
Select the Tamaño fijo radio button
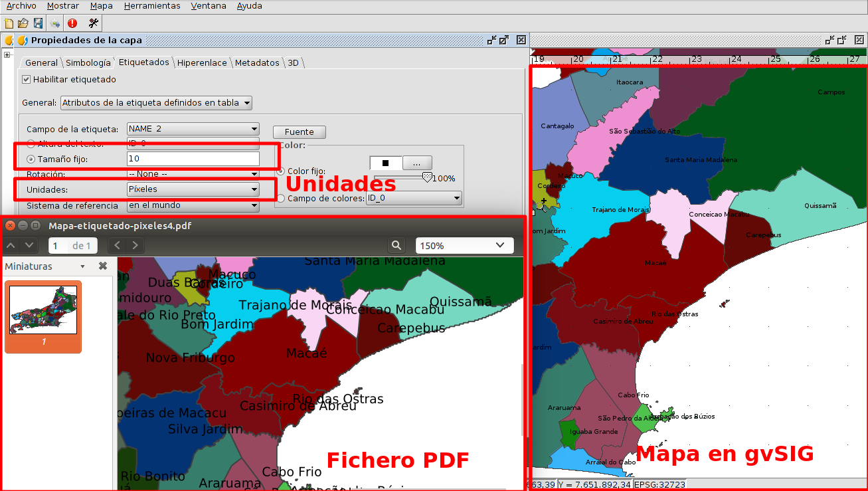tap(31, 159)
